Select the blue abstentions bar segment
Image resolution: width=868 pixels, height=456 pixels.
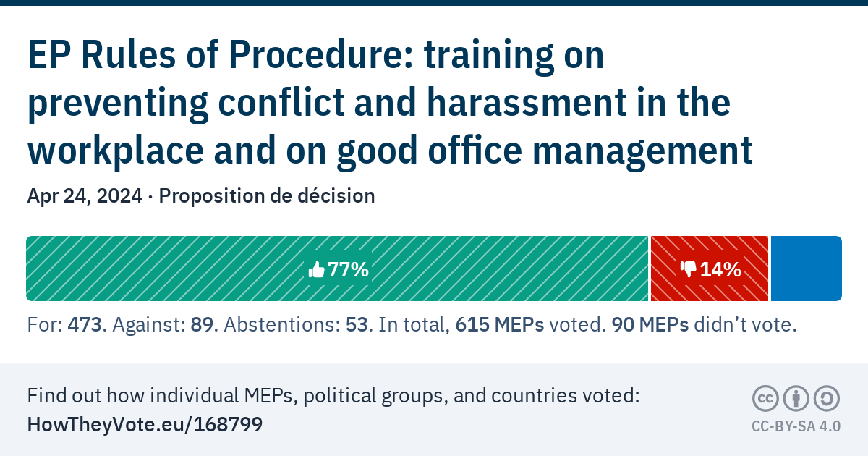click(x=806, y=269)
